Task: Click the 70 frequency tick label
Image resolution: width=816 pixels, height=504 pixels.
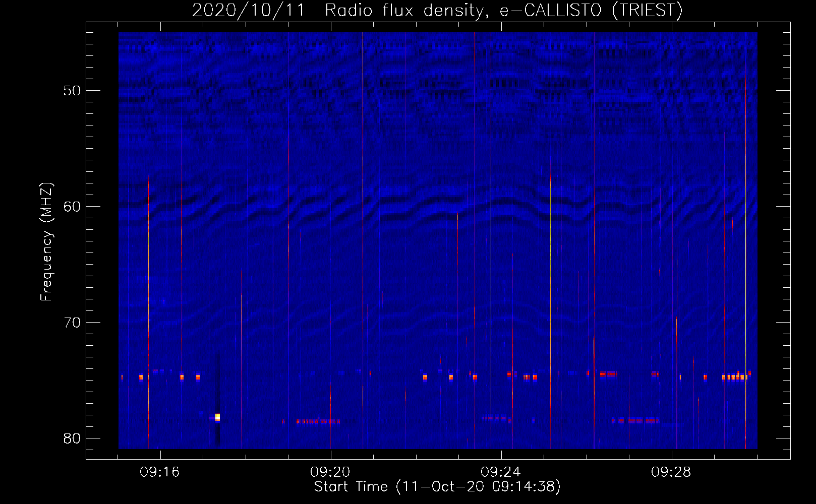Action: [73, 323]
